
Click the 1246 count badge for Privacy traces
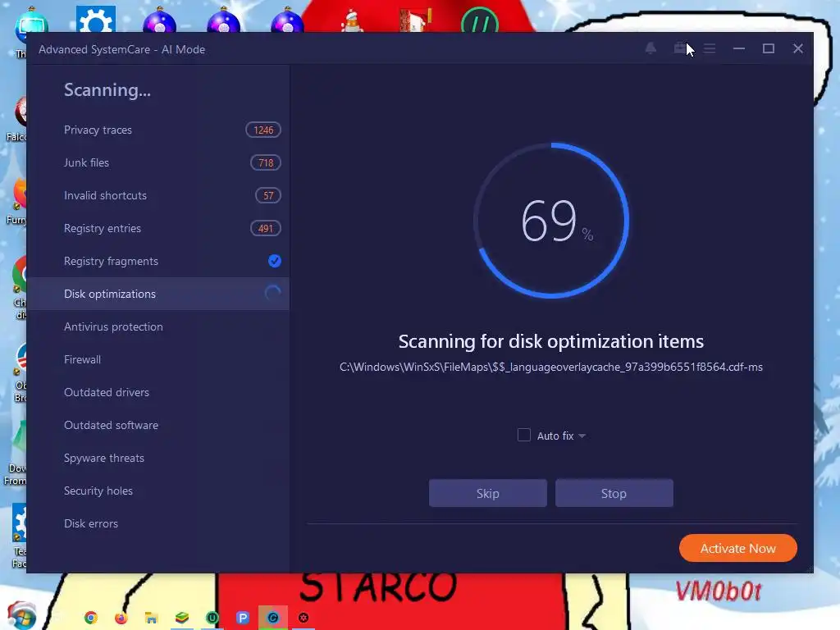pyautogui.click(x=263, y=130)
